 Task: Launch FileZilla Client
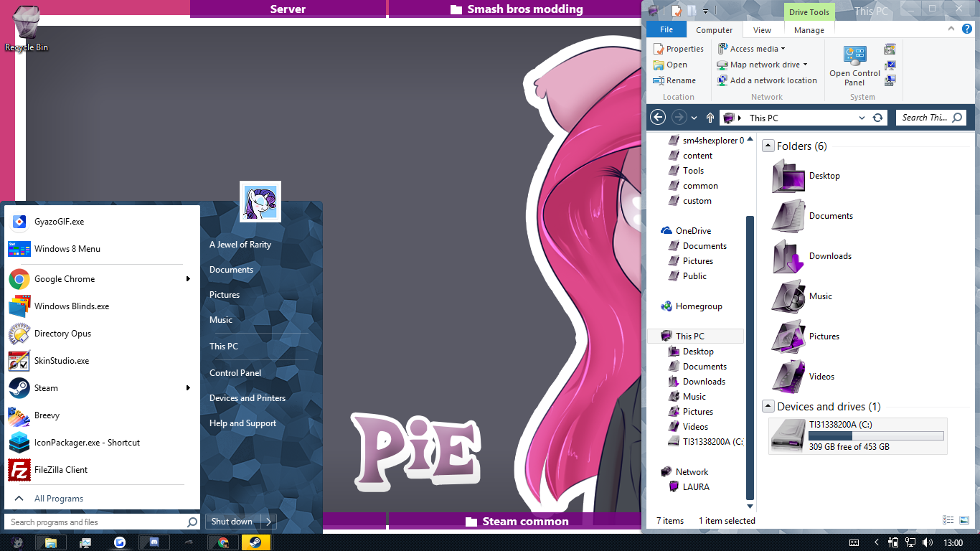(102, 470)
